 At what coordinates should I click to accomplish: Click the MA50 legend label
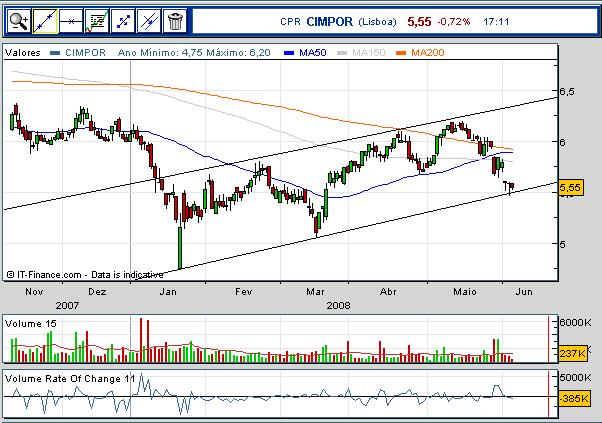(313, 53)
